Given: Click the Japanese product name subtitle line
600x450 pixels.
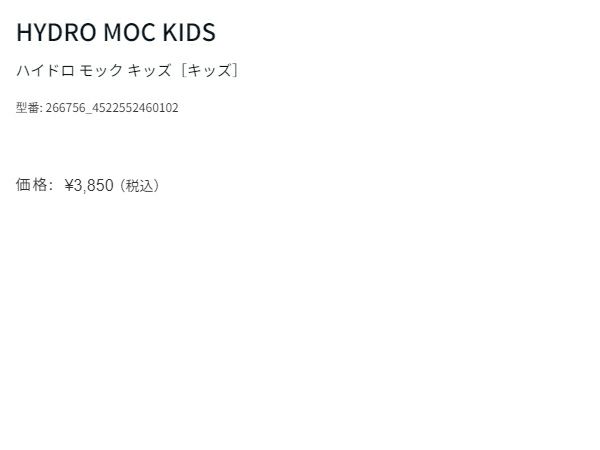Looking at the screenshot, I should click(127, 71).
